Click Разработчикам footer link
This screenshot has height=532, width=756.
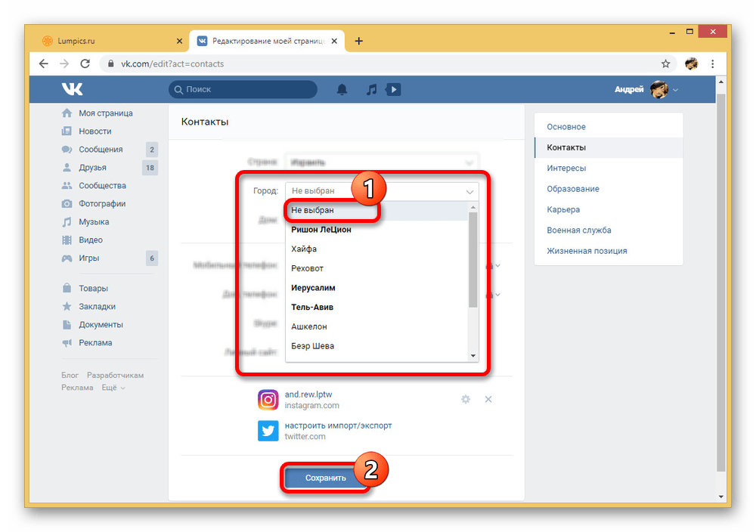coord(115,375)
